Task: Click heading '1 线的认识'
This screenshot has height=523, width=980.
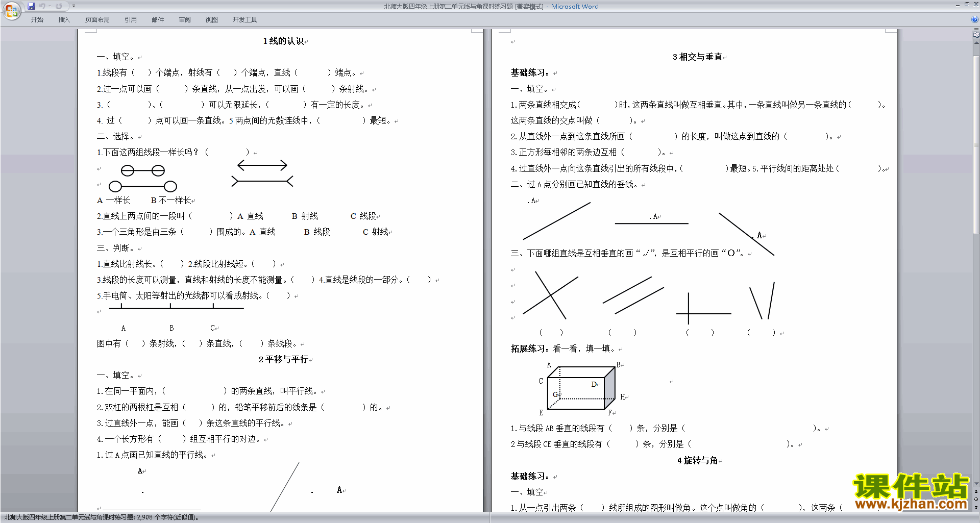Action: pyautogui.click(x=283, y=41)
